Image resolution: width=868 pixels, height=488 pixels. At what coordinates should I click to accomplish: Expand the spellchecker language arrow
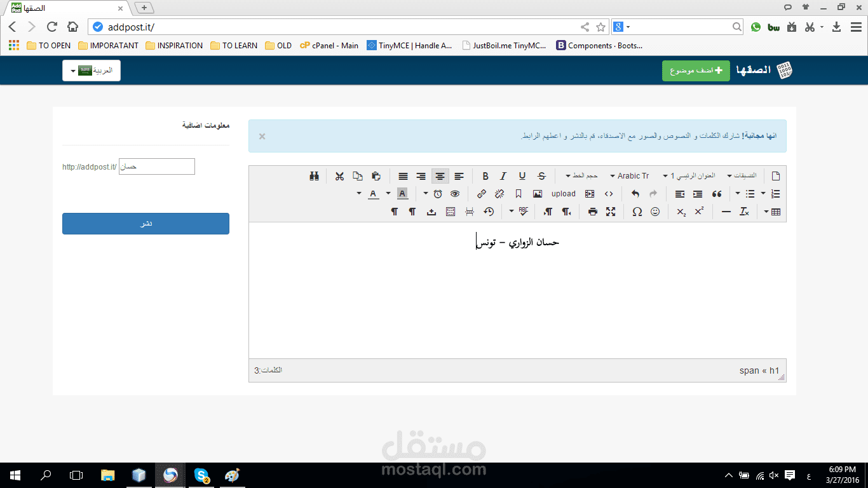click(512, 212)
